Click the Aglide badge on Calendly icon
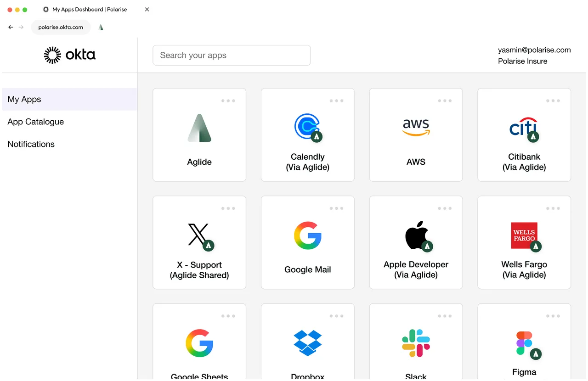Screen dimensions: 588x381 click(x=317, y=137)
